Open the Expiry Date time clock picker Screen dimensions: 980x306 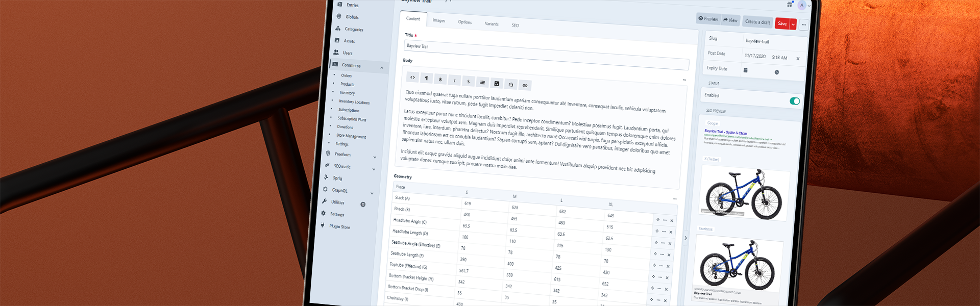coord(776,72)
